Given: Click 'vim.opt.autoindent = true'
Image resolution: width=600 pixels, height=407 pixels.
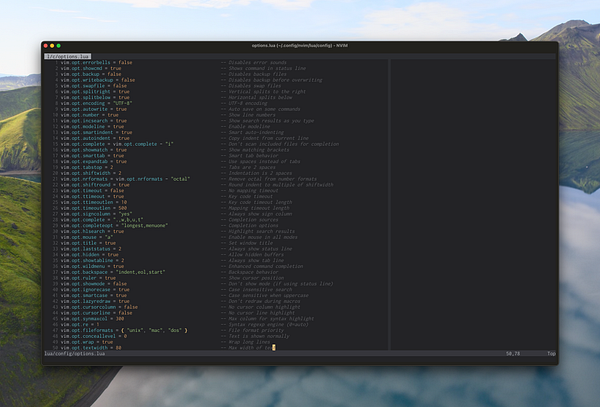Looking at the screenshot, I should [x=95, y=138].
